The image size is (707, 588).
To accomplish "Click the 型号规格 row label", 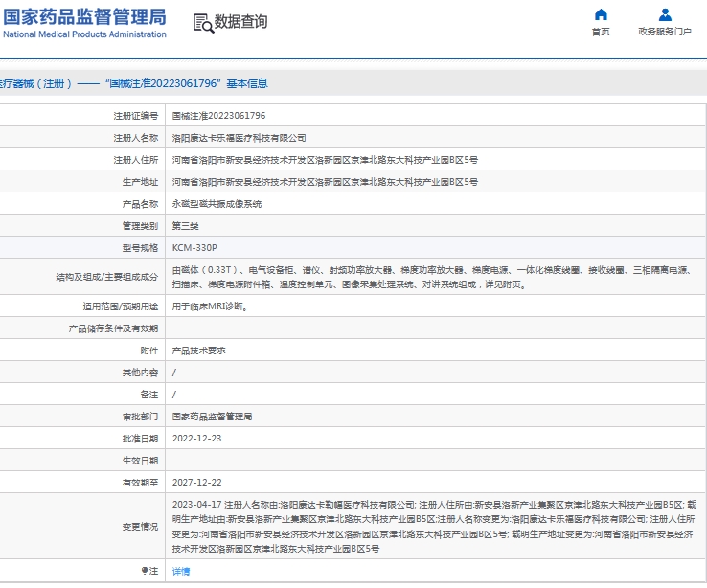I will (x=140, y=248).
